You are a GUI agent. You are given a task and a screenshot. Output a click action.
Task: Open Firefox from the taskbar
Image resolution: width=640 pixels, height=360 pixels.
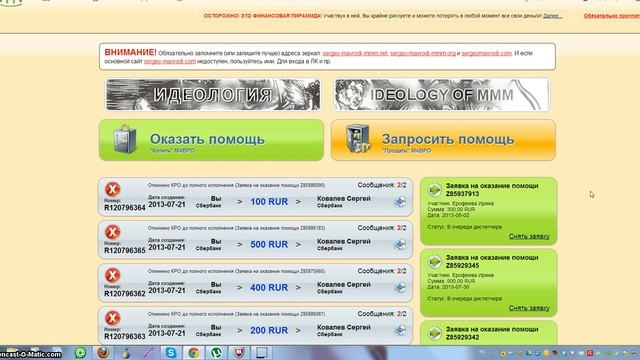tap(103, 353)
